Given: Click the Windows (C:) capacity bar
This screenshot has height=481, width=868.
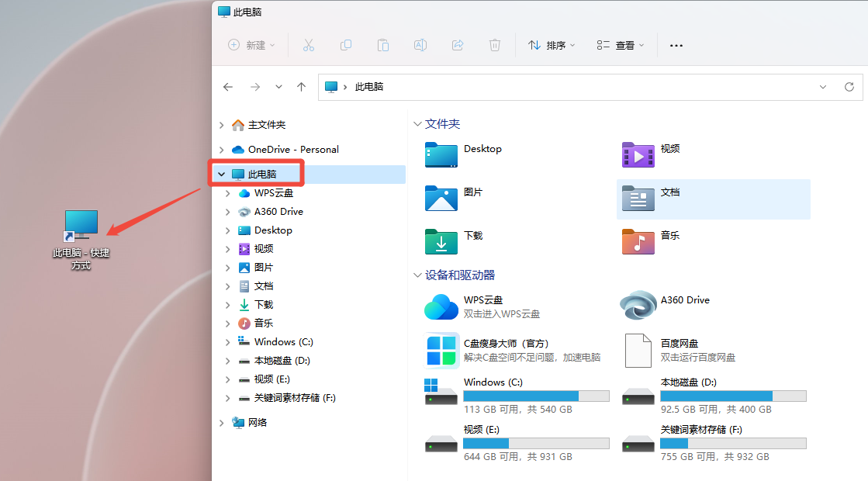Looking at the screenshot, I should tap(537, 396).
